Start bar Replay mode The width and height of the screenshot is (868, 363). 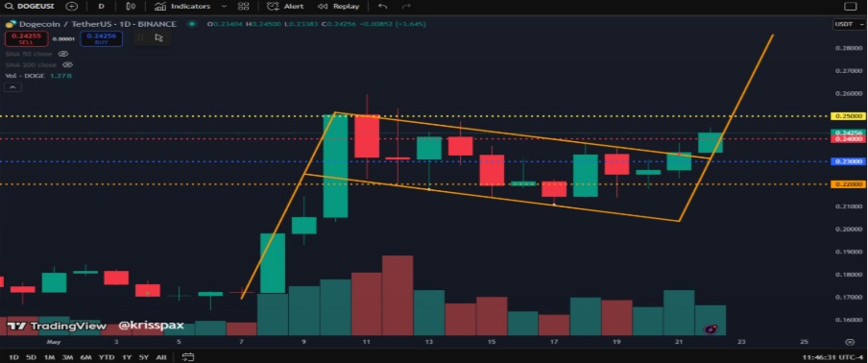(x=338, y=7)
